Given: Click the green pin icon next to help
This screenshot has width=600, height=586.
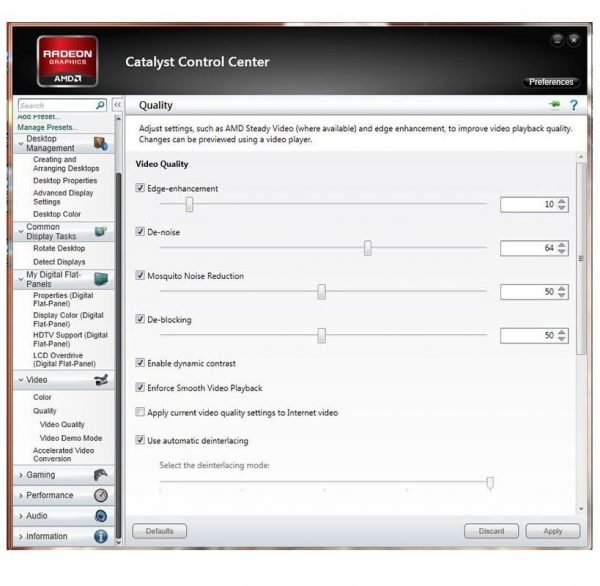Looking at the screenshot, I should [554, 104].
